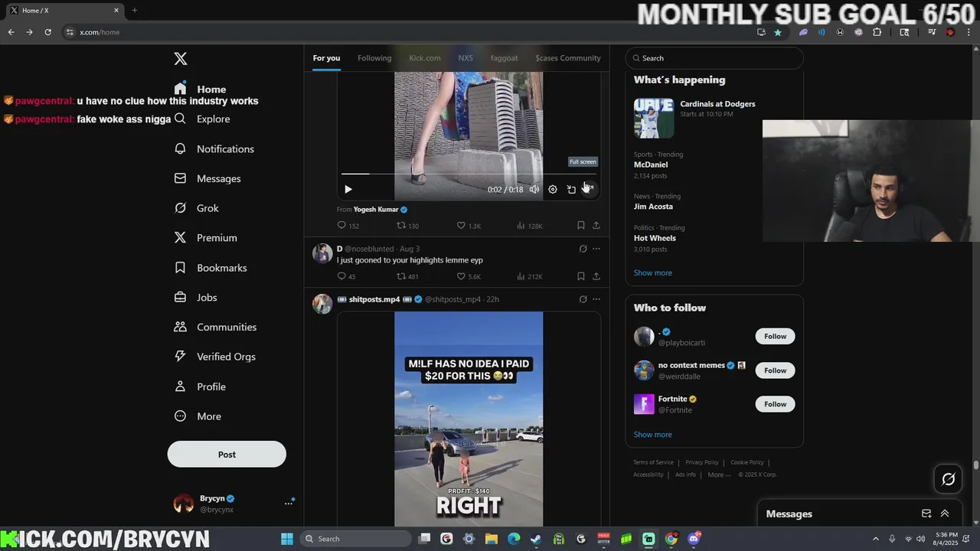
Task: Switch to the $cases Community tab
Action: click(x=568, y=58)
